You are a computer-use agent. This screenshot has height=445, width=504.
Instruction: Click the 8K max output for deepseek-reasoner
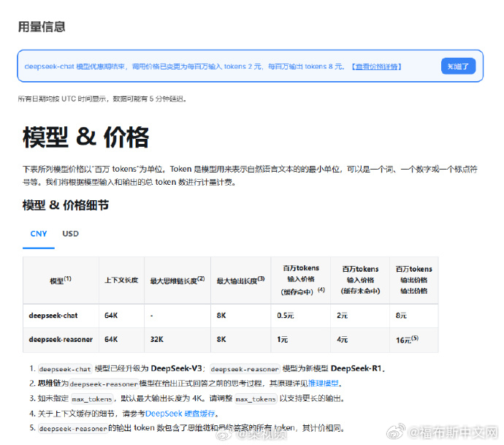pos(221,340)
